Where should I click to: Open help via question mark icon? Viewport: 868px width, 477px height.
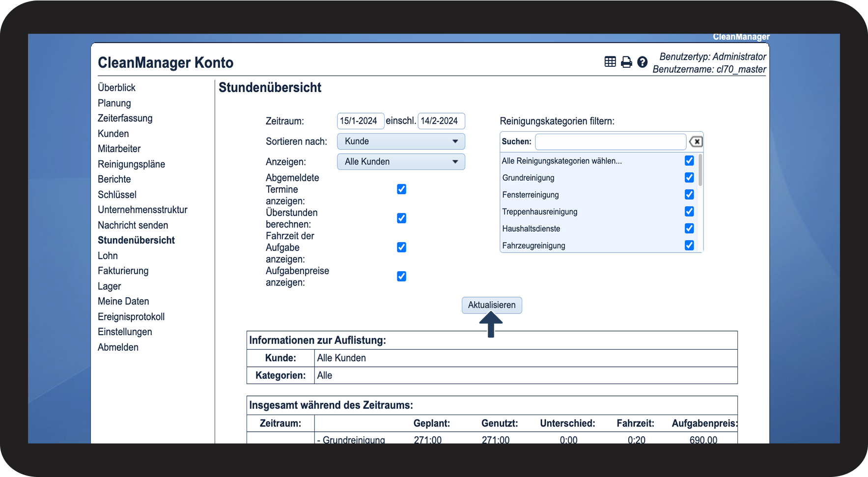pos(642,62)
